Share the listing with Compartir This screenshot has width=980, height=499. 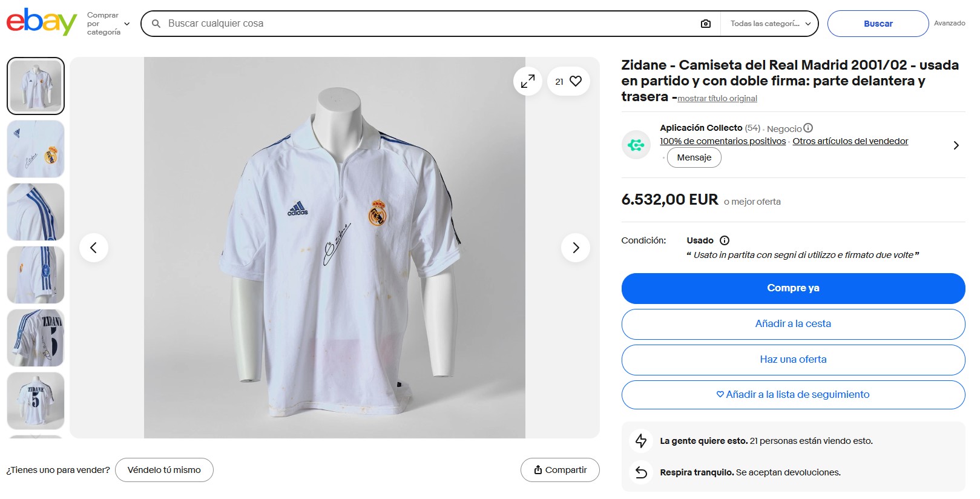(560, 470)
